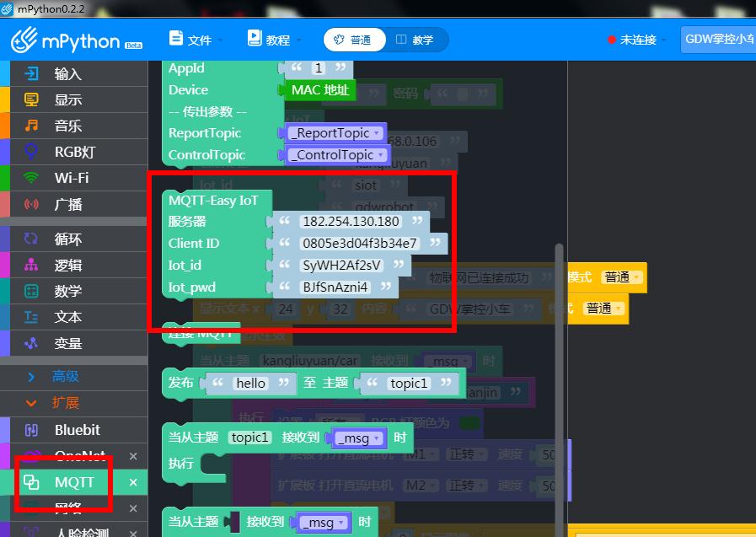
Task: Remove the 网络 extension with its X
Action: (x=133, y=508)
